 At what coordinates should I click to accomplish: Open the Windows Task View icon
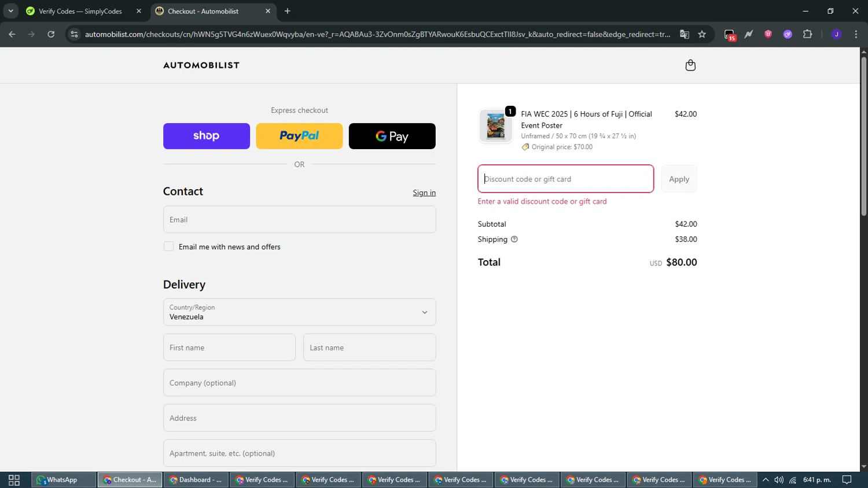coord(14,480)
